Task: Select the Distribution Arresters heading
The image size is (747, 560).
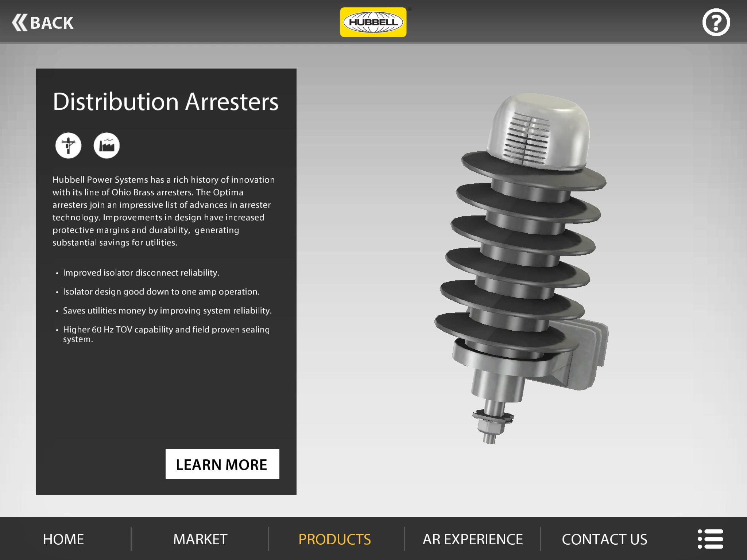Action: 166,101
